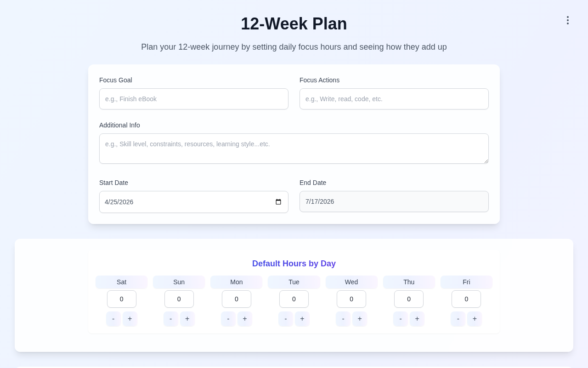Decrement Friday default hours
588x368 pixels.
(458, 319)
